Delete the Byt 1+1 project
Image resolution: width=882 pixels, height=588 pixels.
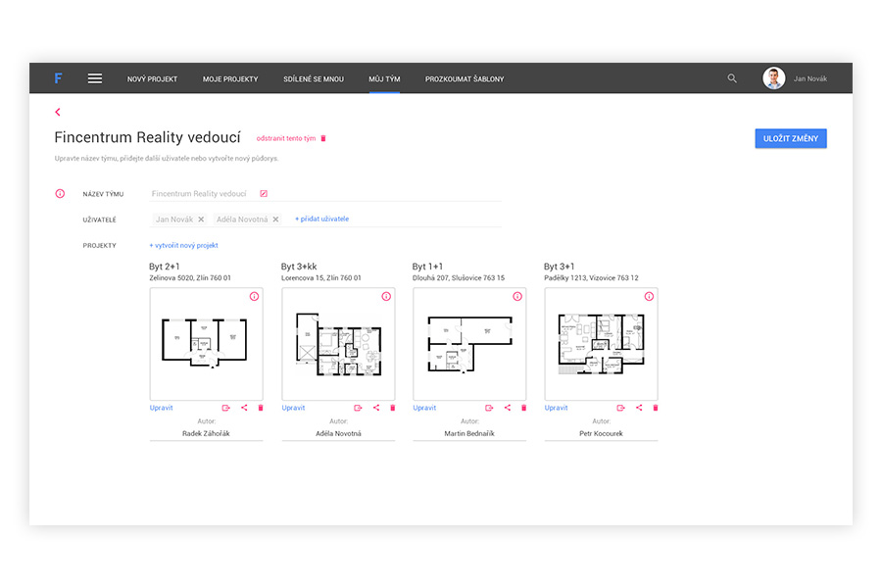coord(523,408)
